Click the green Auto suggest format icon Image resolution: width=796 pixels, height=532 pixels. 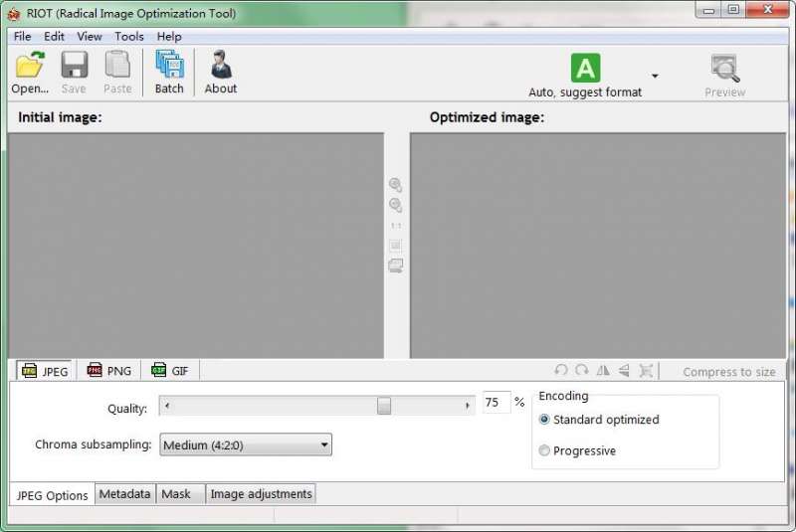pos(585,68)
